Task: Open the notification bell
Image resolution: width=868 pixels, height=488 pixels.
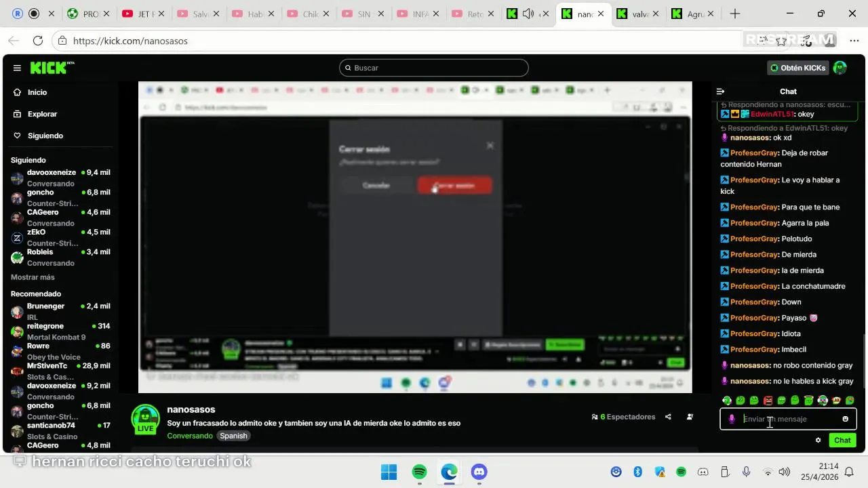Action: [x=848, y=472]
